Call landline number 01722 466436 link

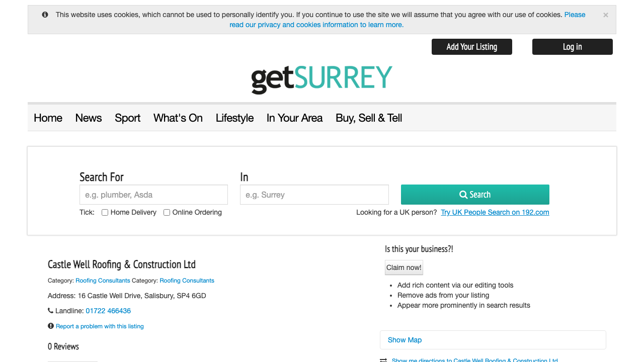[108, 311]
